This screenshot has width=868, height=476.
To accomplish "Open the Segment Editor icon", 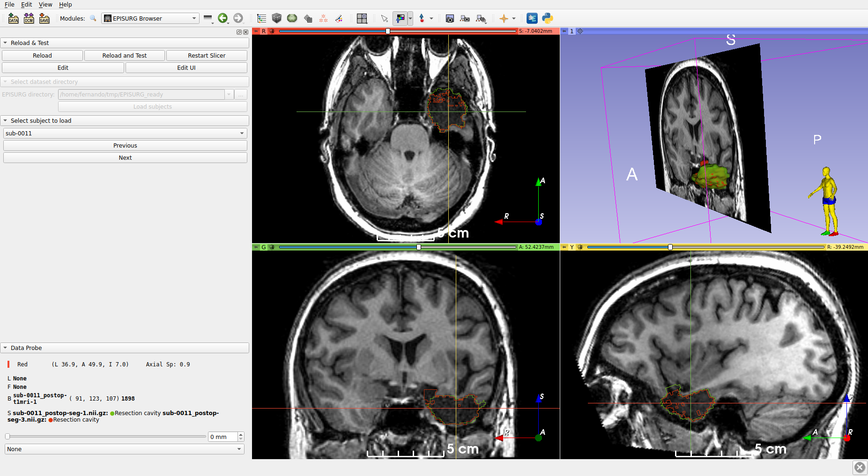I will [x=339, y=18].
